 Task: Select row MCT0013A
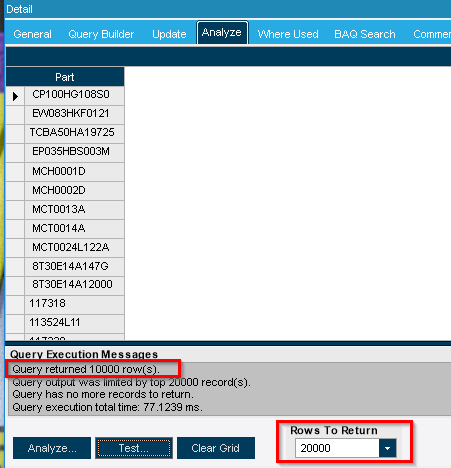coord(74,209)
